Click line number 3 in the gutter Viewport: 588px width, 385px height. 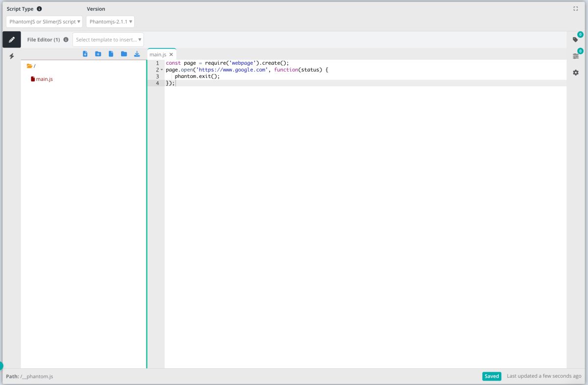(x=157, y=77)
